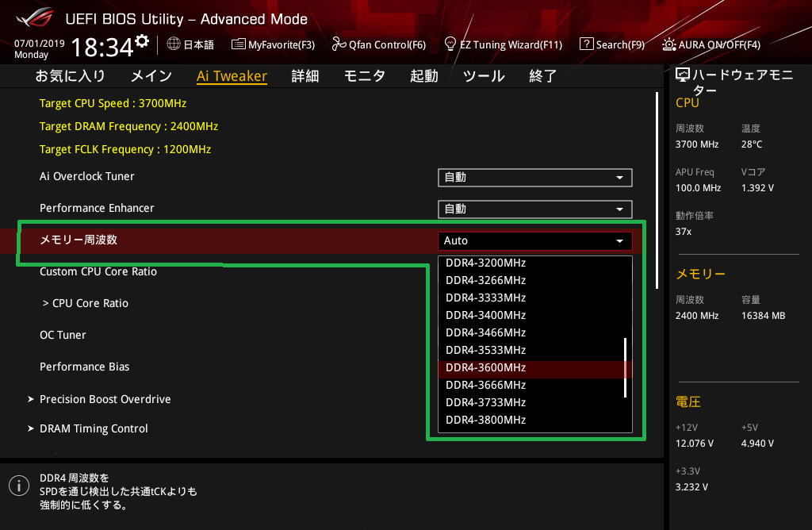Click the dropdown list scrollbar thumb

[626, 368]
